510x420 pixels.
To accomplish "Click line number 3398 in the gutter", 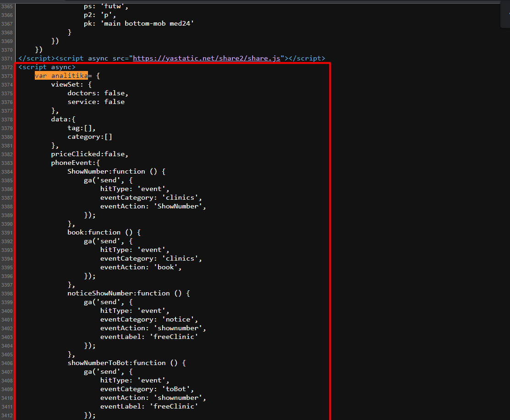I will pyautogui.click(x=7, y=294).
